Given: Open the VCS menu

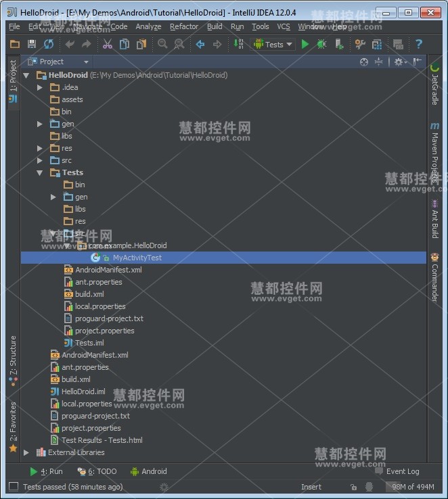Looking at the screenshot, I should click(284, 27).
